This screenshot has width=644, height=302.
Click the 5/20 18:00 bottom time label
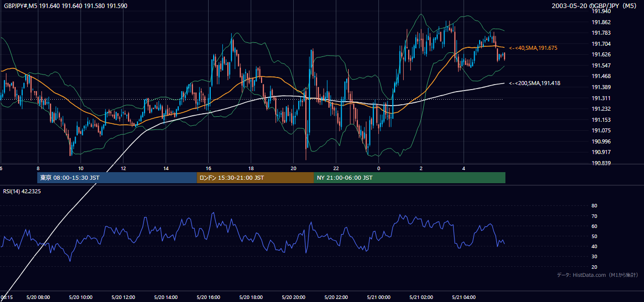pyautogui.click(x=251, y=297)
